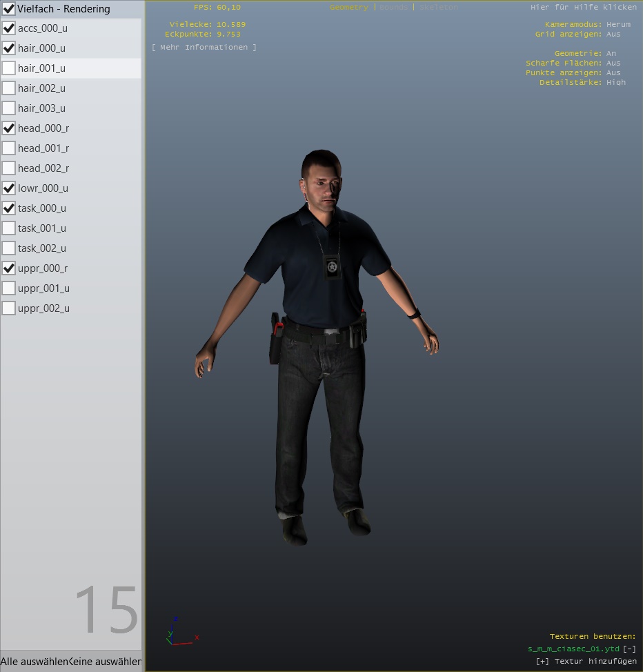Click Alle auswählen button

click(34, 662)
